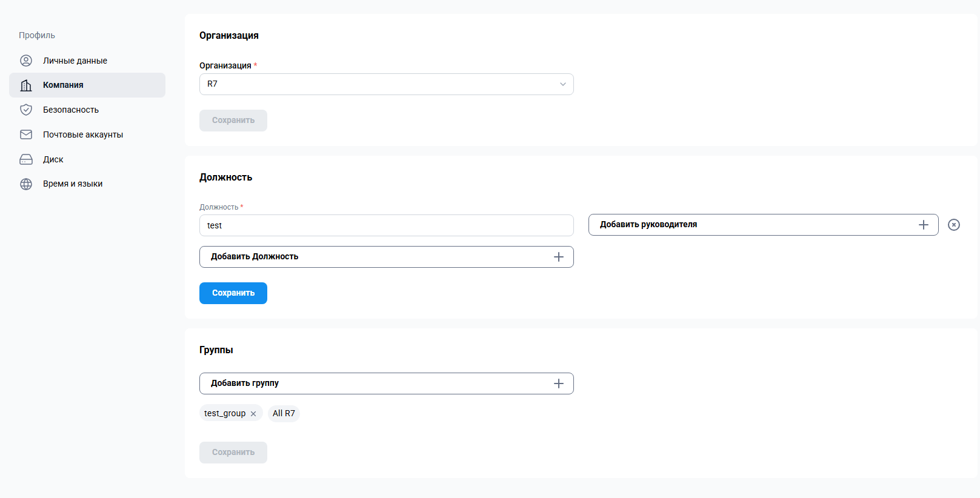Click plus icon in Добавить группу
Screen dimensions: 980x498
tap(559, 383)
